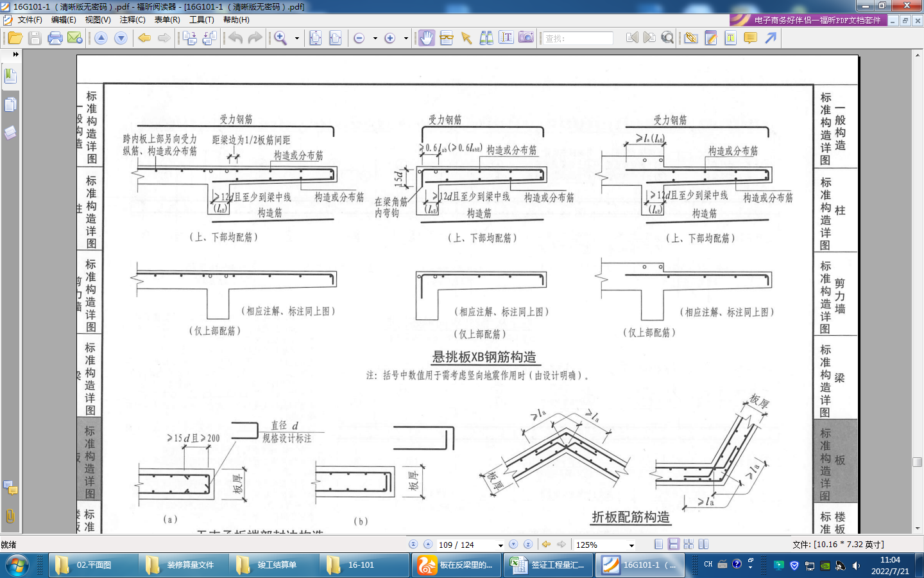Take snapshot with camera tool
The image size is (924, 578).
click(526, 38)
